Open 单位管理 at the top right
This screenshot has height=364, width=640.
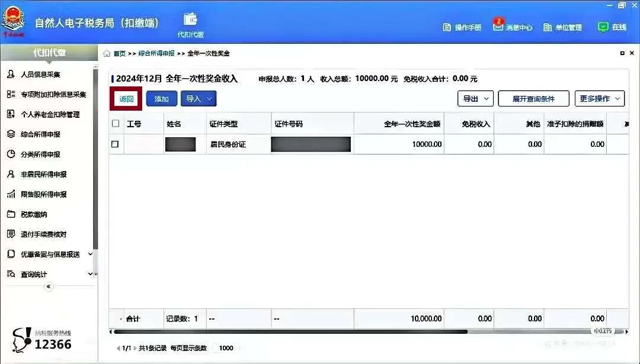click(564, 27)
